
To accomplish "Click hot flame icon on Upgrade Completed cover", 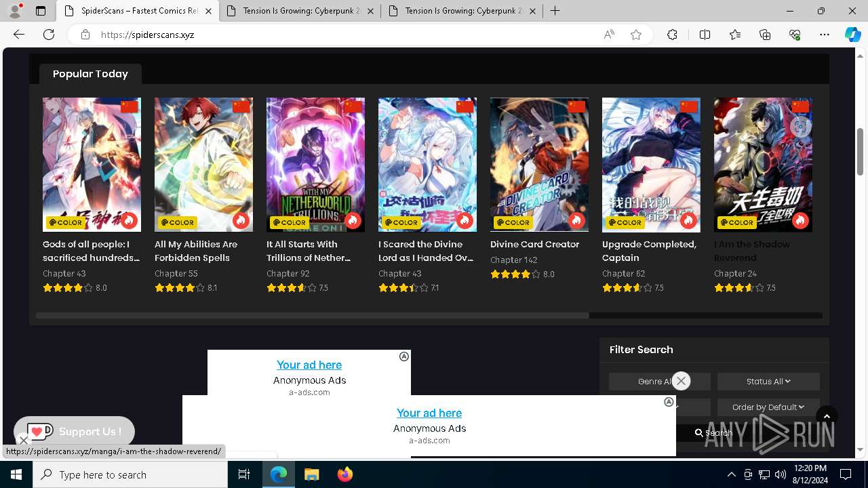I will point(688,220).
